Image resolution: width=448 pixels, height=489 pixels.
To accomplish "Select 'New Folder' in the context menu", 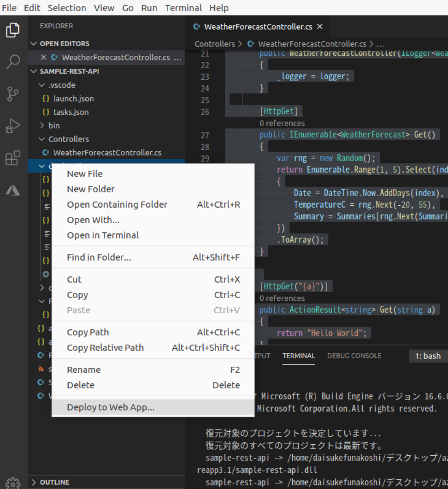I will (89, 189).
